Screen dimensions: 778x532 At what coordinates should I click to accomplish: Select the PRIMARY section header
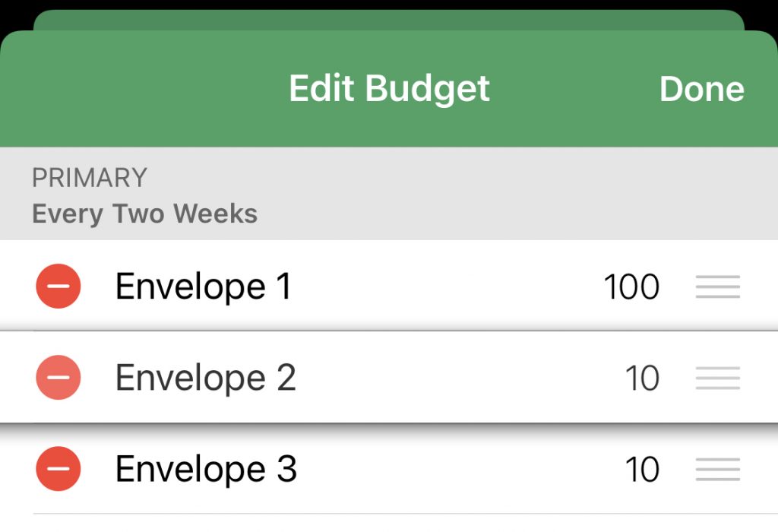click(90, 178)
